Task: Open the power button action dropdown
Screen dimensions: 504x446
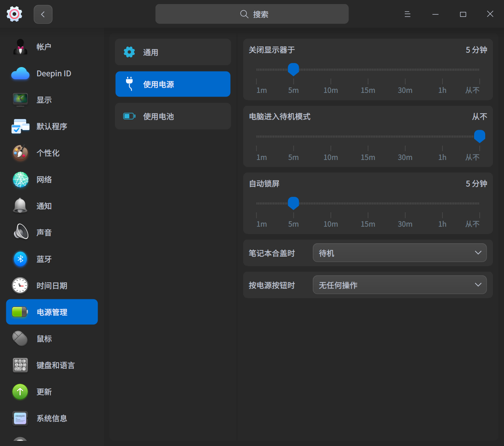Action: [399, 285]
